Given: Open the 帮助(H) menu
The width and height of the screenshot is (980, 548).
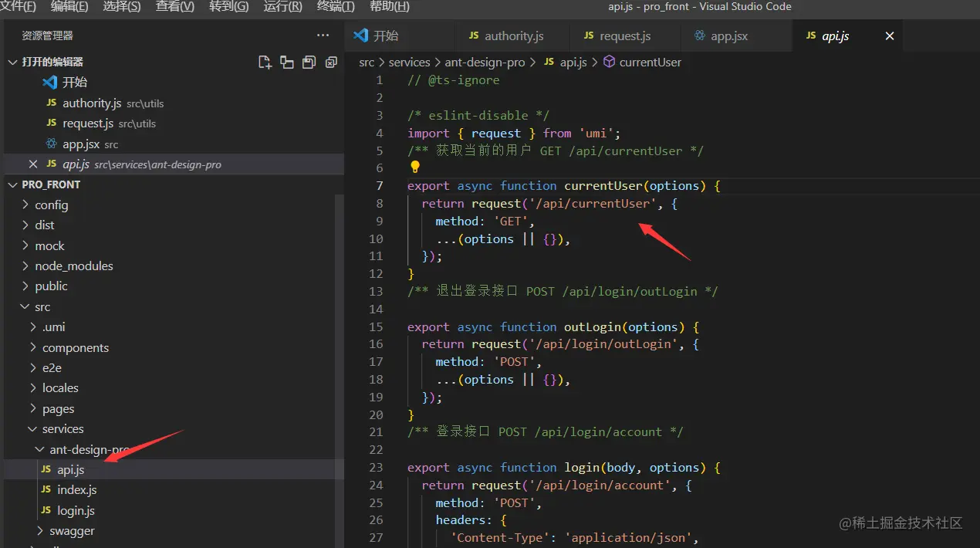Looking at the screenshot, I should (x=390, y=7).
